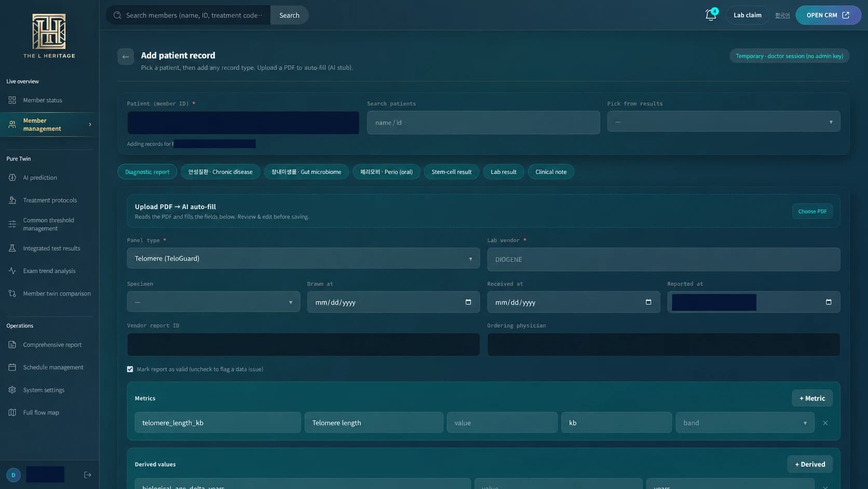
Task: Click the Full flow map icon
Action: coord(12,412)
